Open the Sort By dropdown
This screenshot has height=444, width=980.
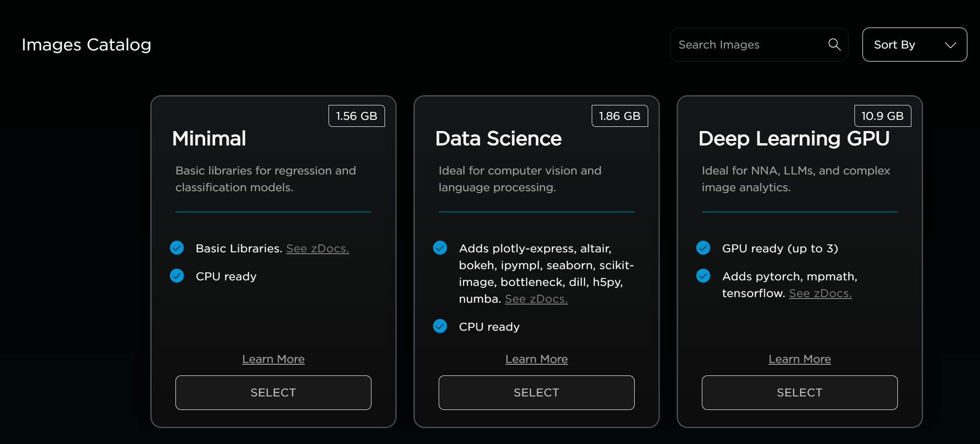tap(915, 45)
